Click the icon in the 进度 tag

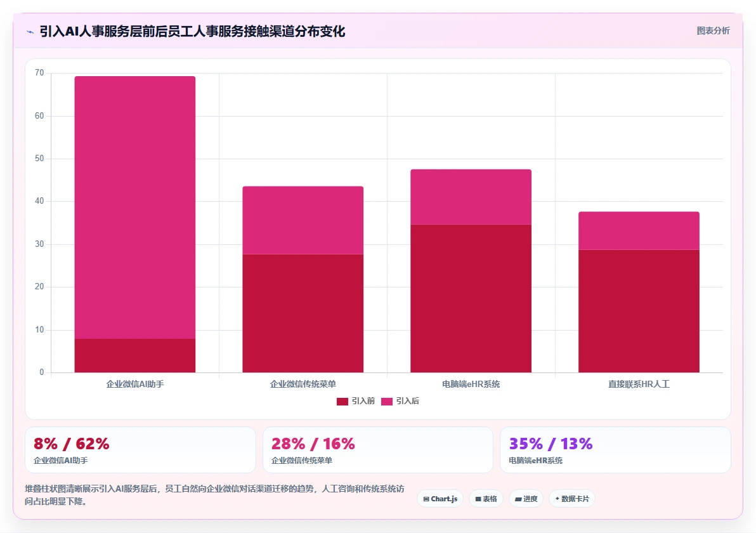(518, 499)
